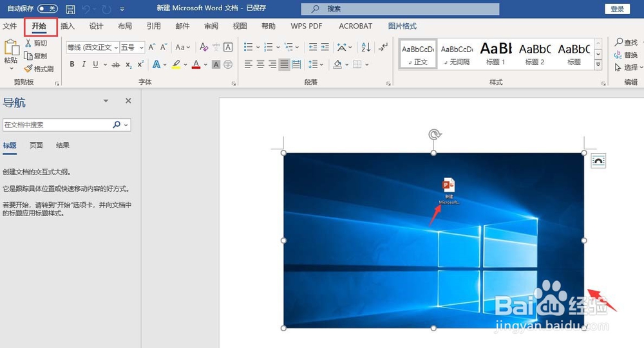
Task: Open the 文件 menu
Action: tap(10, 26)
